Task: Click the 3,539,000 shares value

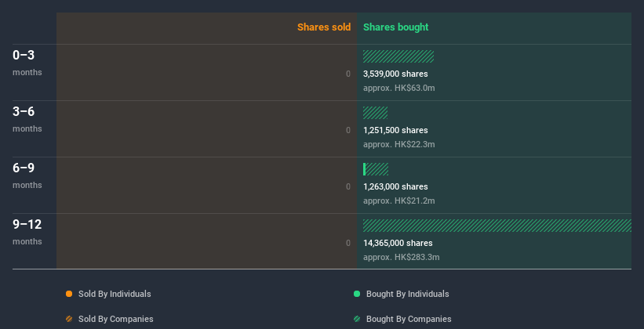Action: (395, 74)
